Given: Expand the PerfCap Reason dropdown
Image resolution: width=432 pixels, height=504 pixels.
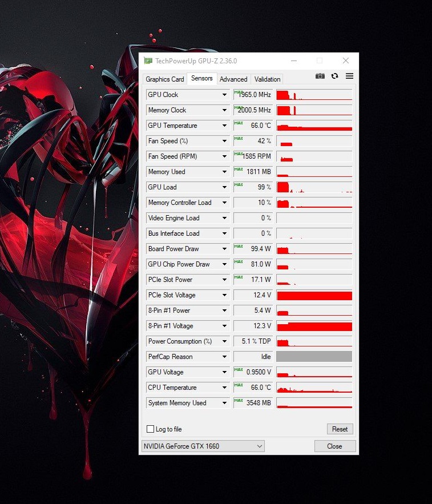Looking at the screenshot, I should click(x=224, y=357).
